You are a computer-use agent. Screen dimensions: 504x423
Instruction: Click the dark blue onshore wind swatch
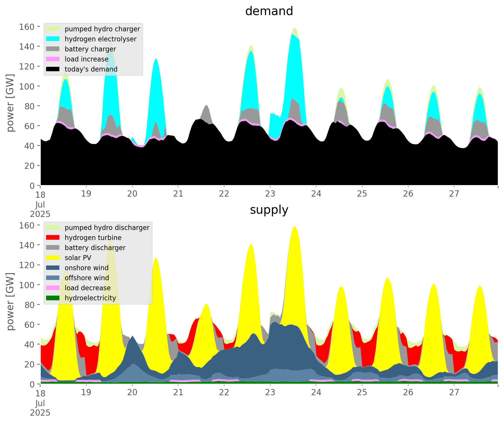(53, 268)
